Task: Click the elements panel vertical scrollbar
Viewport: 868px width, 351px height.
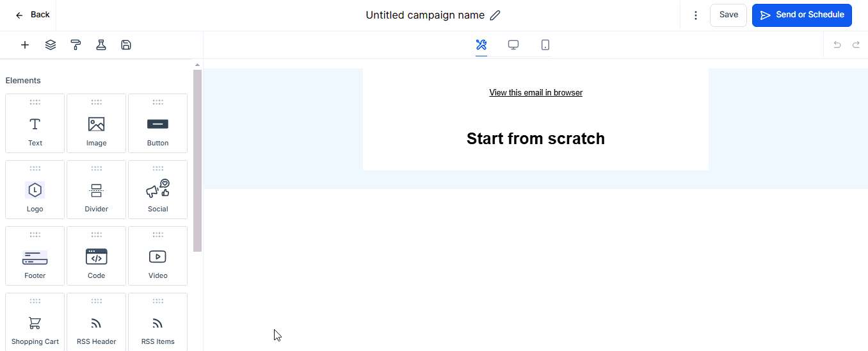Action: 197,160
